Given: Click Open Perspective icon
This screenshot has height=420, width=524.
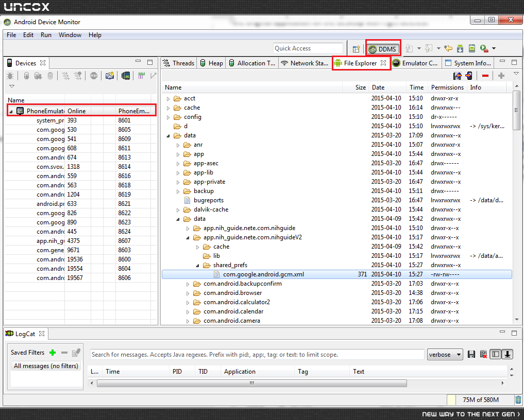Looking at the screenshot, I should pyautogui.click(x=356, y=49).
